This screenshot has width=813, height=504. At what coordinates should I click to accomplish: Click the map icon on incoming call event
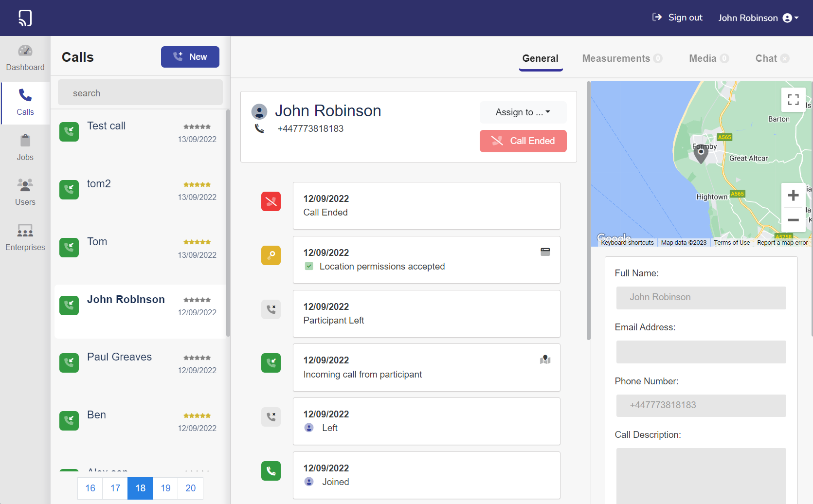[x=545, y=360]
